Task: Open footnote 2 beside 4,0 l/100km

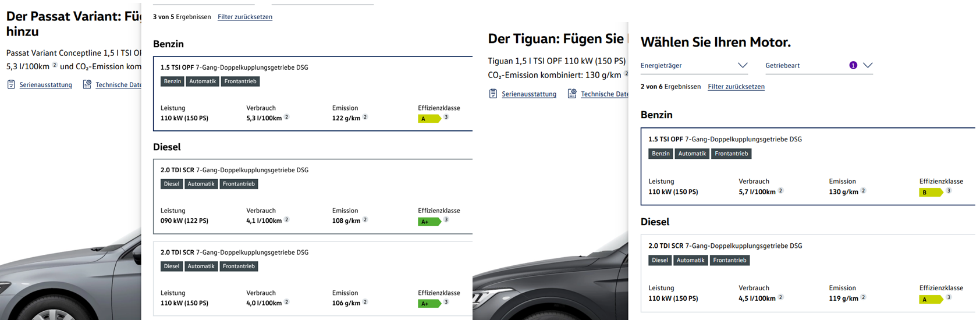Action: (x=287, y=302)
